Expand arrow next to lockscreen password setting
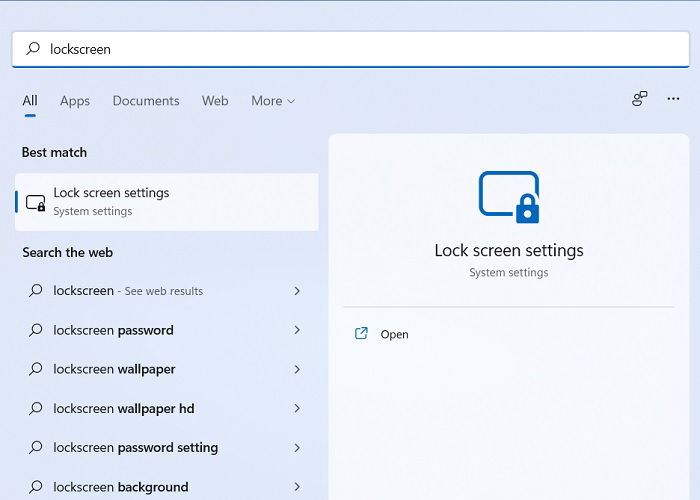700x500 pixels. tap(297, 448)
